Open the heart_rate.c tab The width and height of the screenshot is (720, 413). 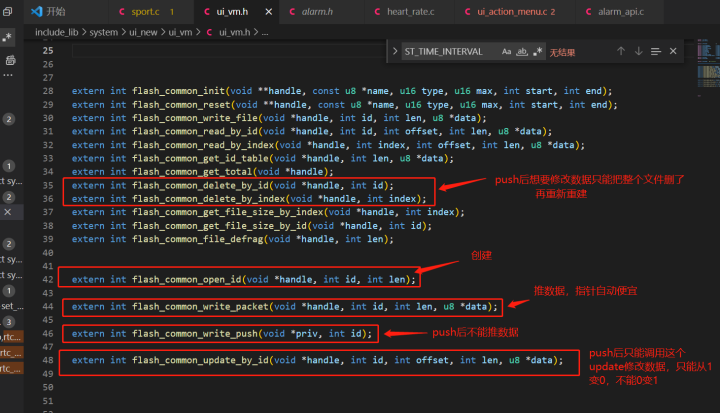coord(410,11)
